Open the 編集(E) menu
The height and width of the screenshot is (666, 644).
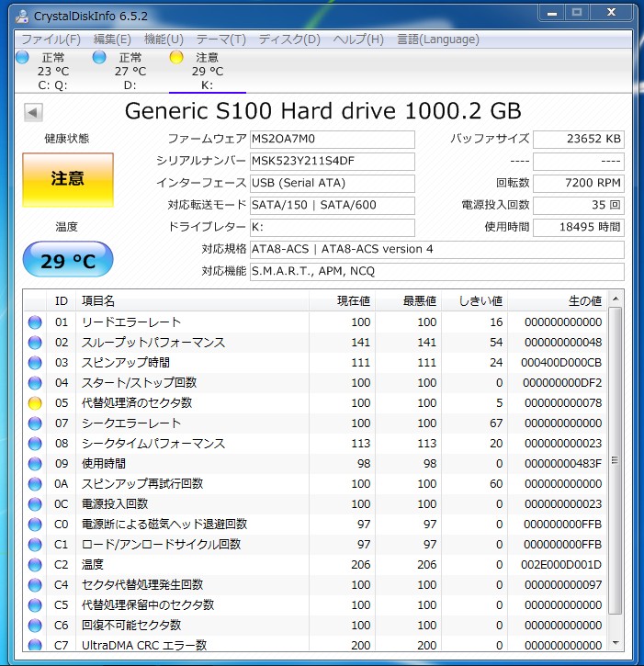pyautogui.click(x=112, y=40)
